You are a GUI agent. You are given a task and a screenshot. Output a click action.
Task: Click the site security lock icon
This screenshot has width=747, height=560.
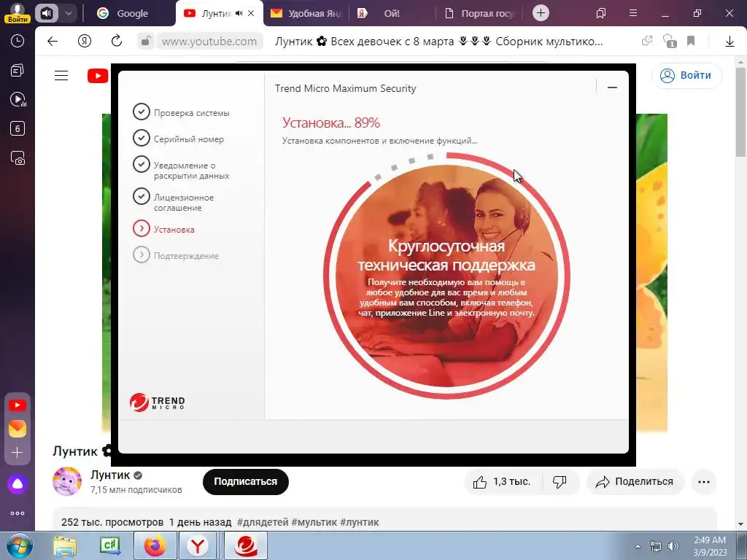(145, 42)
